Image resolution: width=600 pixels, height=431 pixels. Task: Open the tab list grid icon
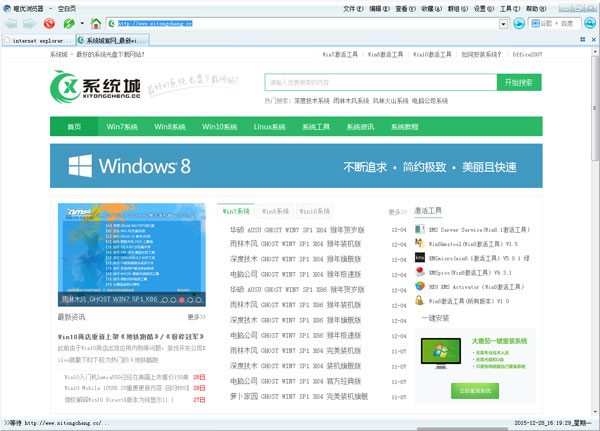[x=583, y=39]
